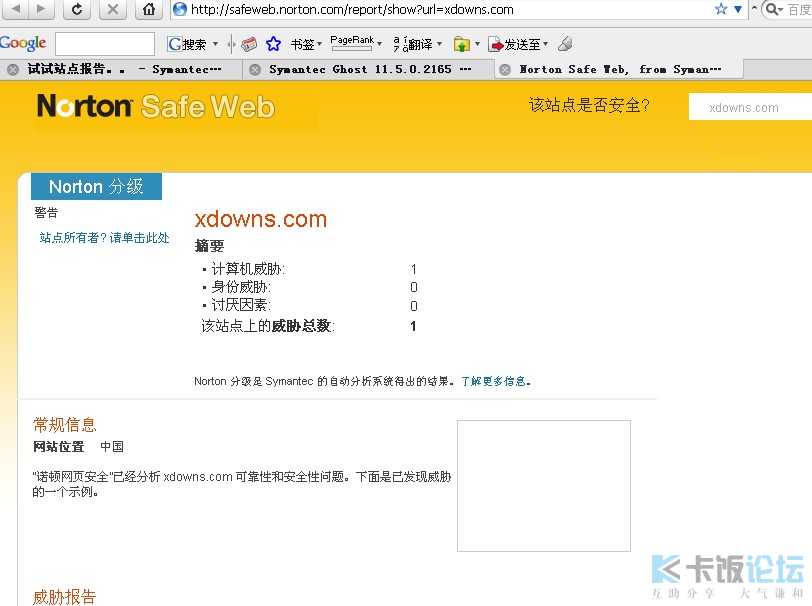Go forward with the forward arrow
The height and width of the screenshot is (606, 812).
(41, 9)
